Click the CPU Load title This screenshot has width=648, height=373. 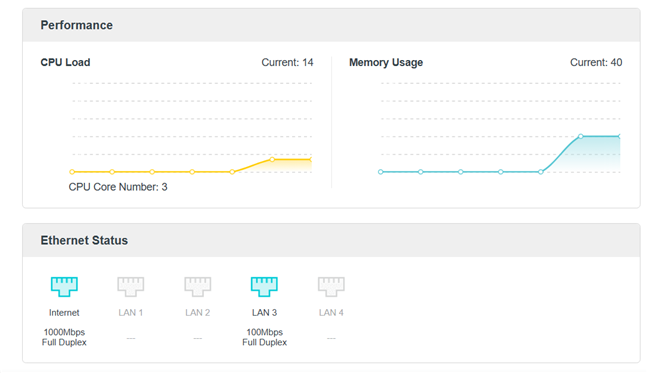coord(65,62)
